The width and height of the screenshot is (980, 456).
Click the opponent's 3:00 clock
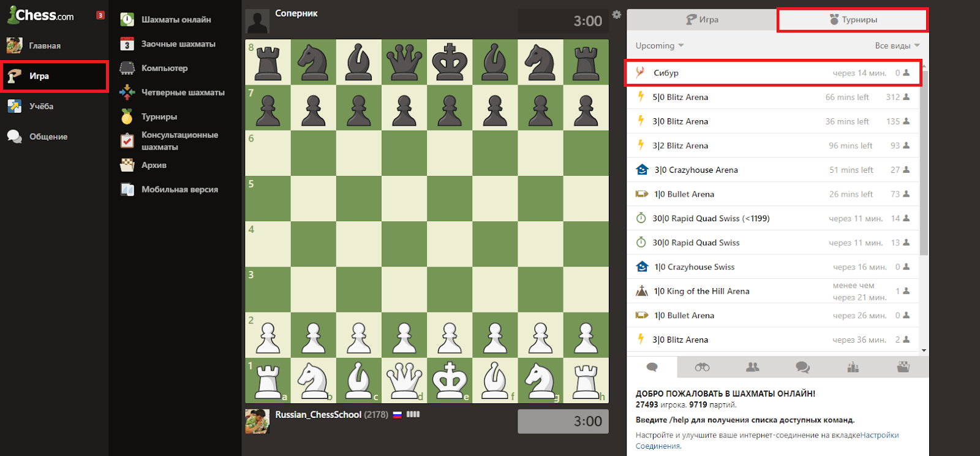(563, 21)
